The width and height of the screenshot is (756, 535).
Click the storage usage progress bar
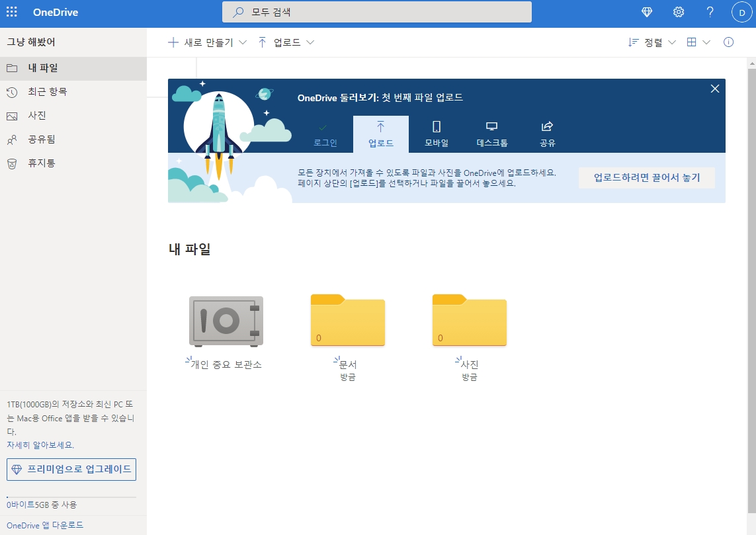71,497
